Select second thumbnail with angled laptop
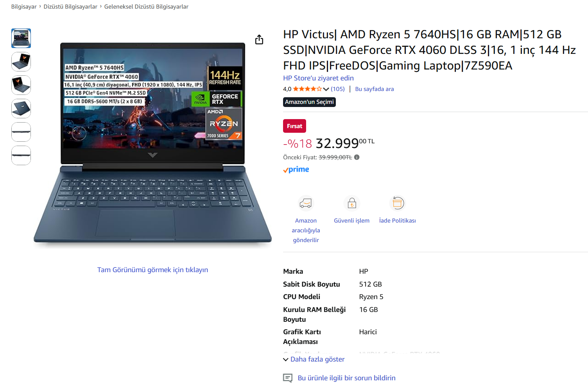588x385 pixels. click(x=21, y=62)
